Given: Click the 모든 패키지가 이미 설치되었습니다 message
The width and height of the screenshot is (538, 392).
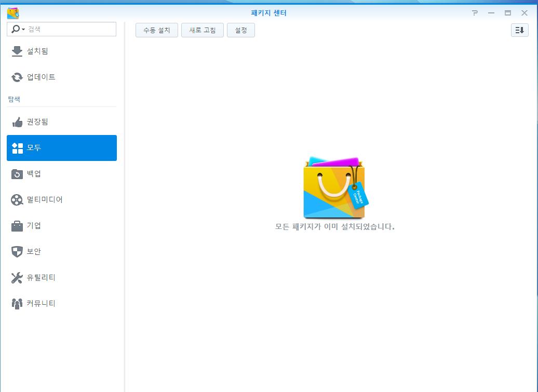Looking at the screenshot, I should [x=335, y=227].
